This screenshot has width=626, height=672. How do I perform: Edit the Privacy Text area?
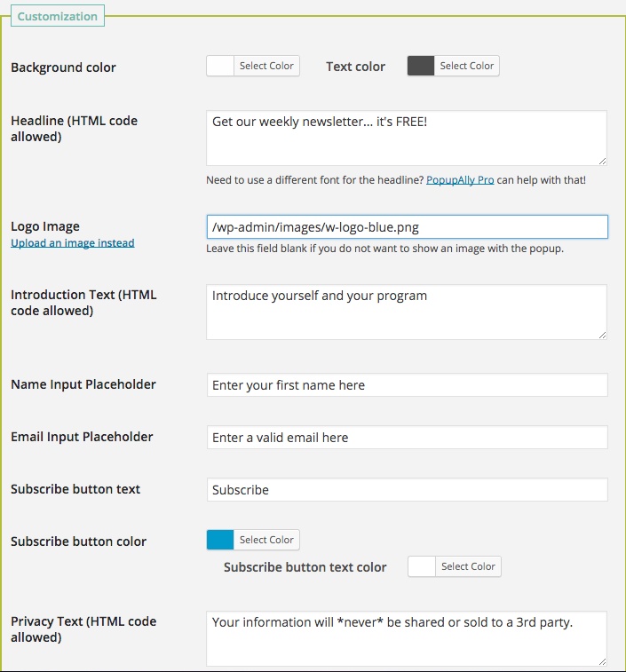point(406,637)
